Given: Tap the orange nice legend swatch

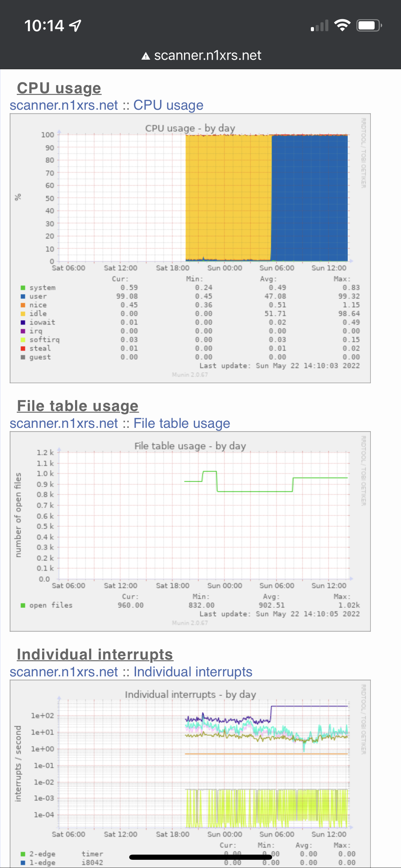Looking at the screenshot, I should pos(23,305).
